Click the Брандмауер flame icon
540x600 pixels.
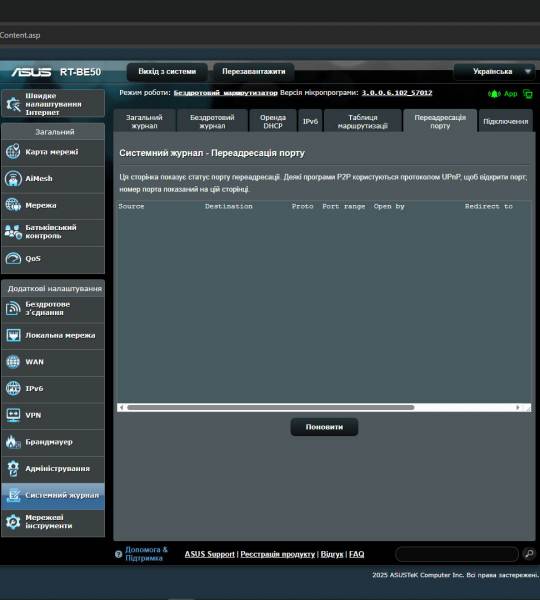pyautogui.click(x=13, y=442)
